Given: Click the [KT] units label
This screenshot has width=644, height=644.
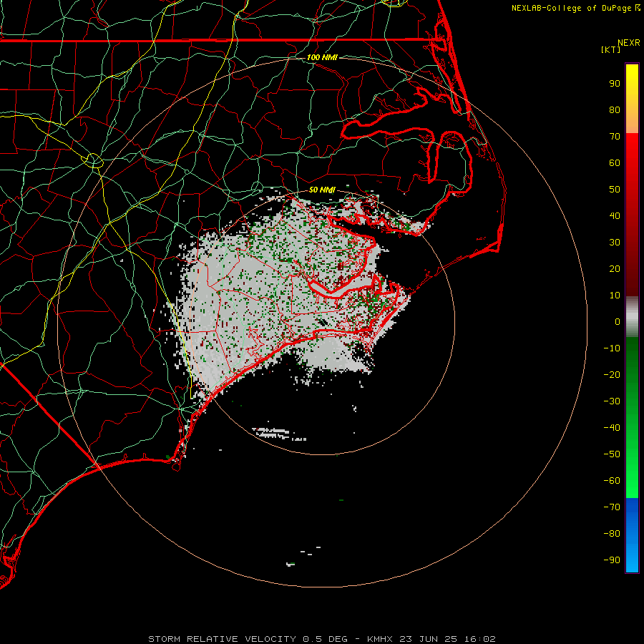Looking at the screenshot, I should [x=611, y=49].
